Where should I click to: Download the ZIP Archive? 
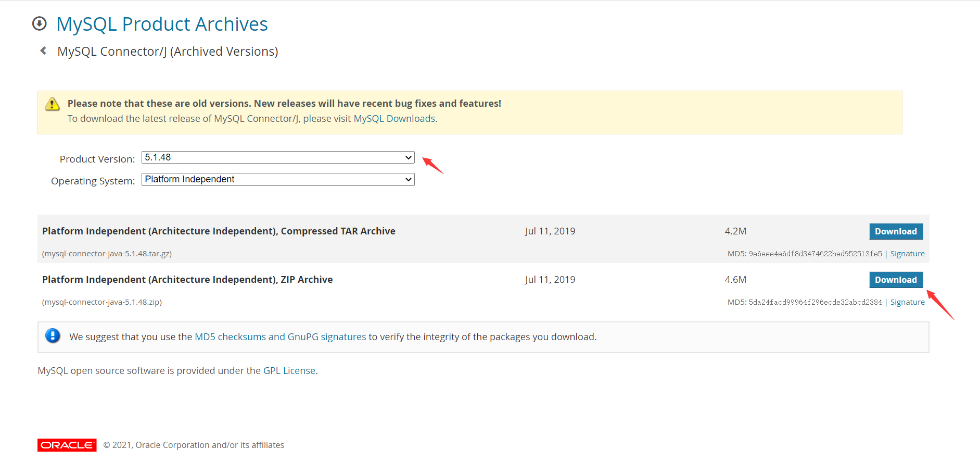896,280
